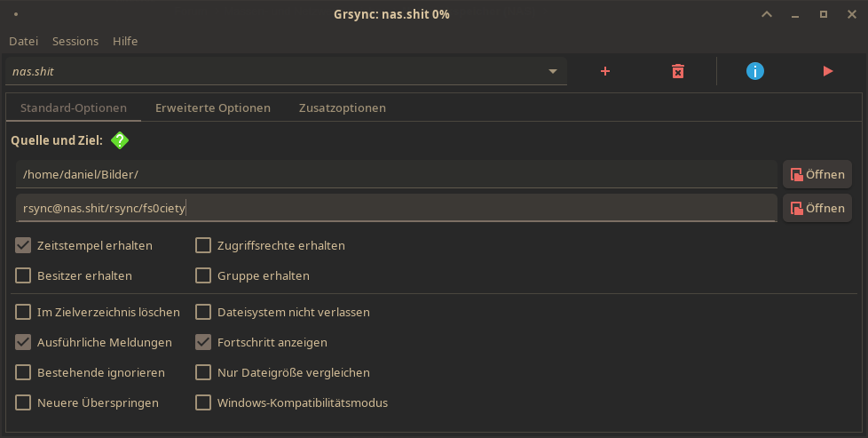Switch to Erweiterte Optionen tab
Viewport: 868px width, 438px height.
[213, 108]
